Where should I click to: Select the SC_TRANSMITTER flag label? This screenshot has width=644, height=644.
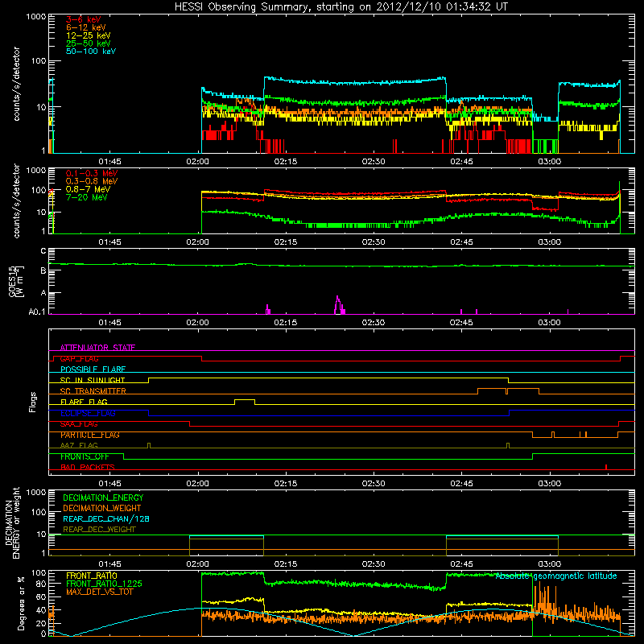[93, 391]
